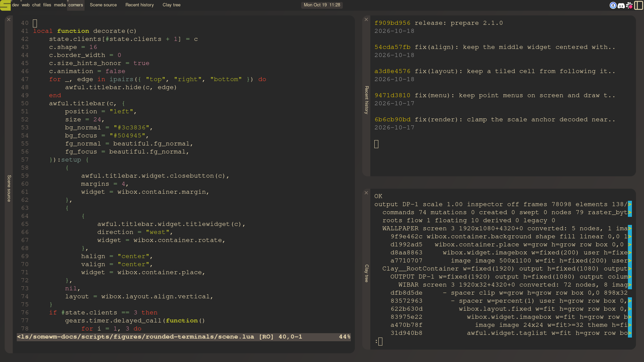This screenshot has height=362, width=644.
Task: Close the Clay tree terminal window
Action: coord(366,193)
